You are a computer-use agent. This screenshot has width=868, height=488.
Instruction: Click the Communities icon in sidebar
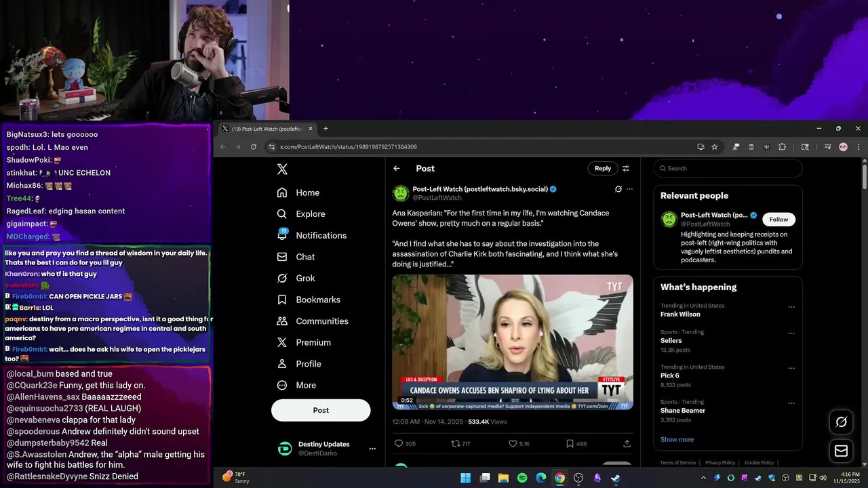282,321
